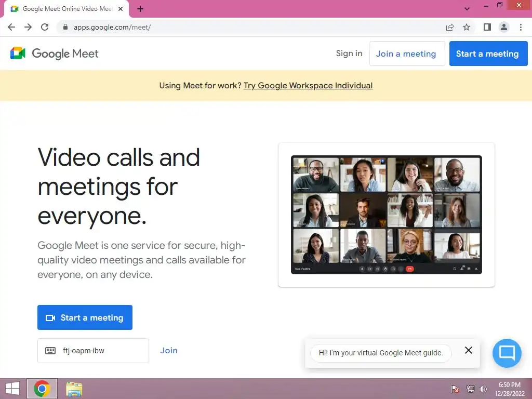This screenshot has width=532, height=399.
Task: Click Join next to the meeting code
Action: point(169,351)
